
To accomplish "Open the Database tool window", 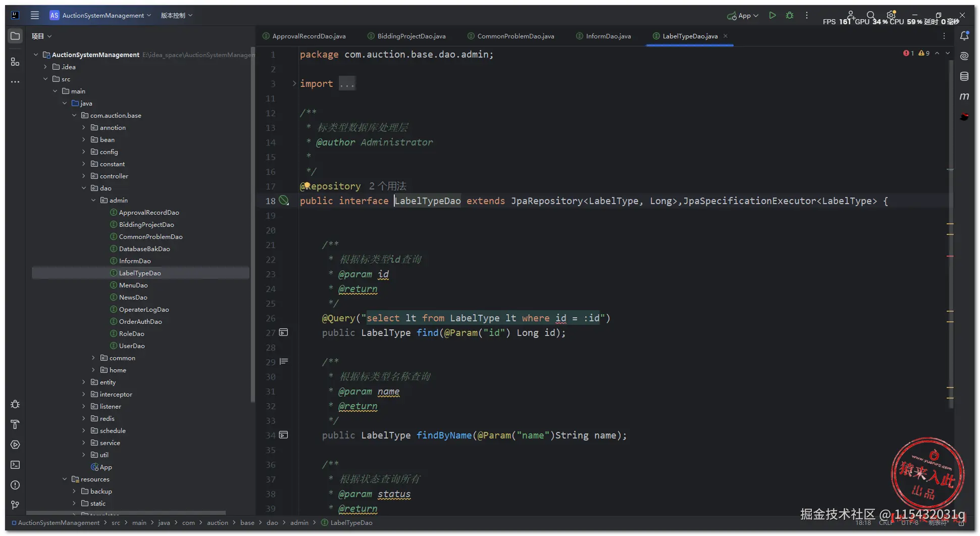I will [964, 76].
